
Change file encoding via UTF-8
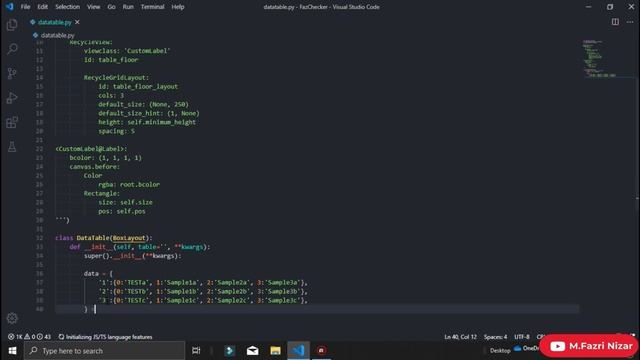tap(522, 337)
